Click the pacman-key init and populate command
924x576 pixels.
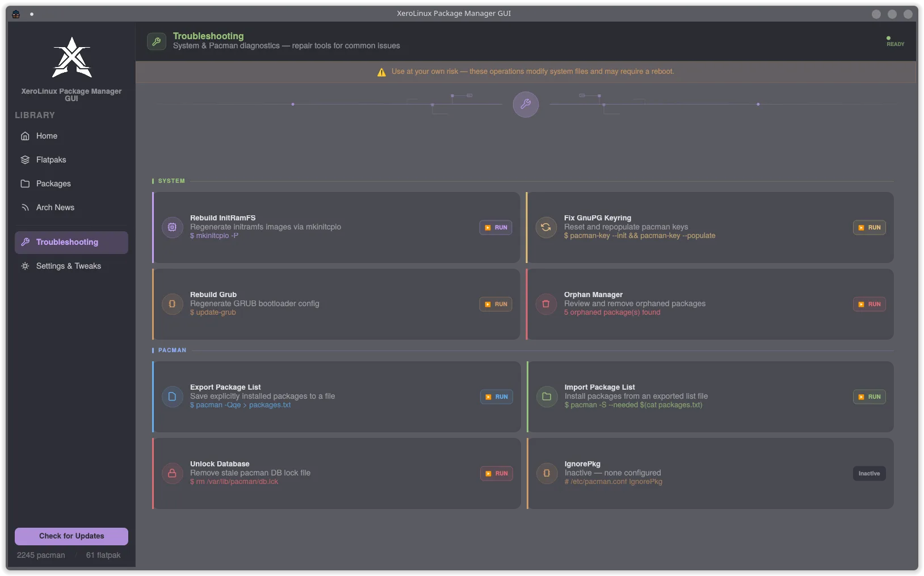(x=640, y=236)
